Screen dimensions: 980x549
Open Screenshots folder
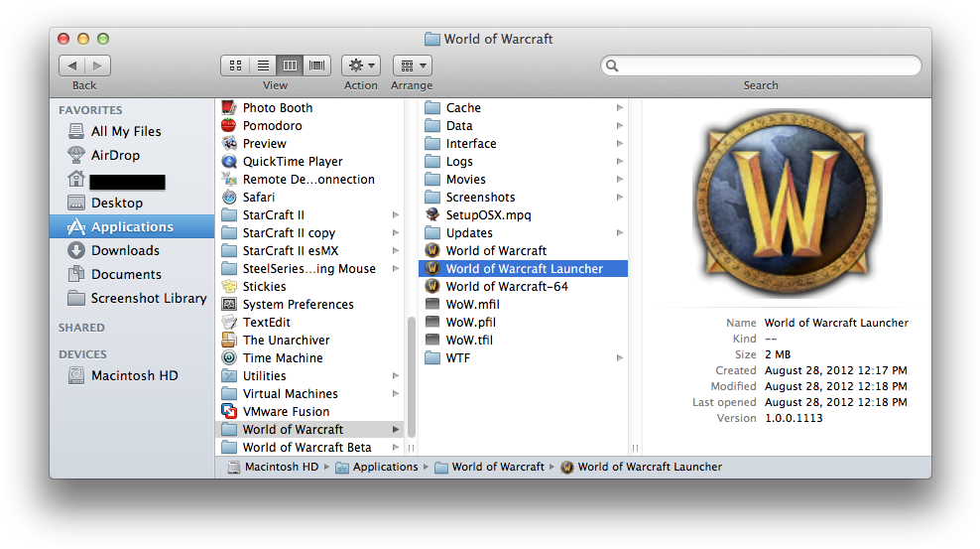coord(524,197)
